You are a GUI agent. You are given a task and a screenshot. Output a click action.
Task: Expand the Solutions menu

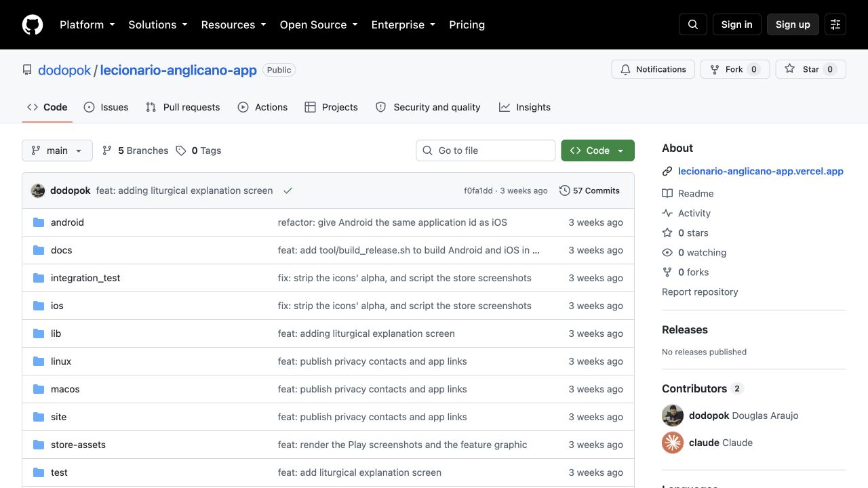(158, 24)
